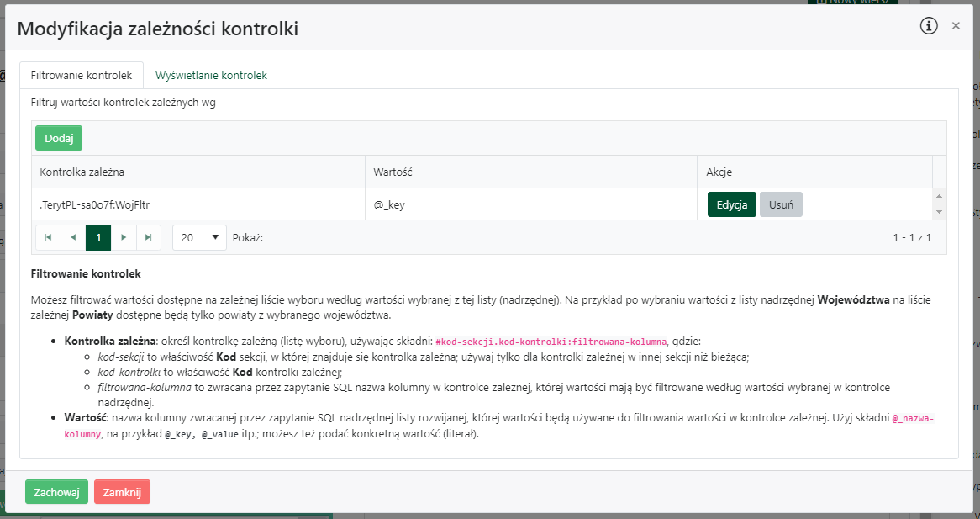Click the grid scrollbar up arrow
The image size is (980, 519).
[940, 197]
